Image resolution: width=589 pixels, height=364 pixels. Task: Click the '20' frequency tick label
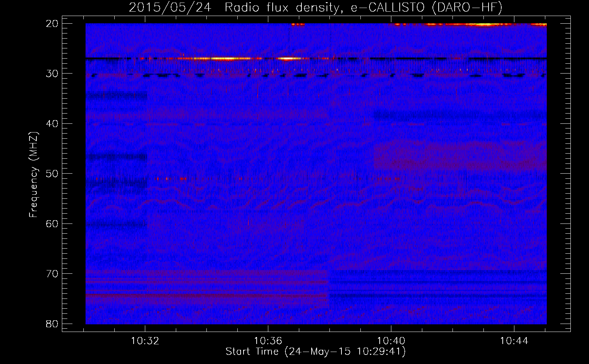52,24
